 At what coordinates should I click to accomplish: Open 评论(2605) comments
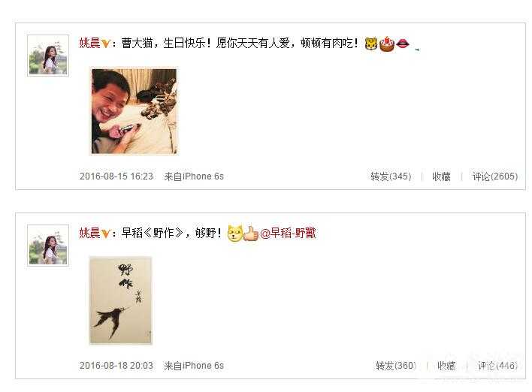tap(495, 176)
